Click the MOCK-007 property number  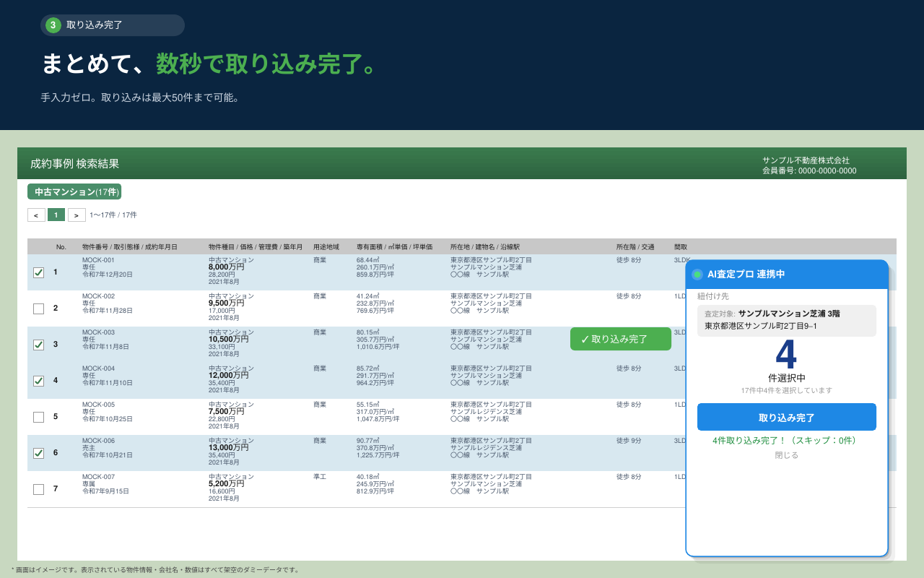pyautogui.click(x=98, y=477)
